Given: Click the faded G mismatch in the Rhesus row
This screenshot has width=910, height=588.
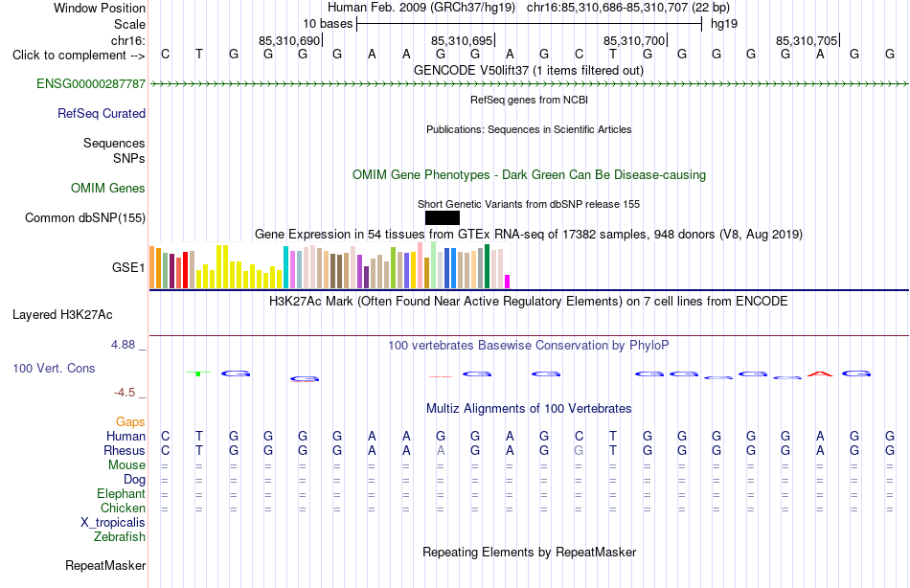Looking at the screenshot, I should click(579, 450).
